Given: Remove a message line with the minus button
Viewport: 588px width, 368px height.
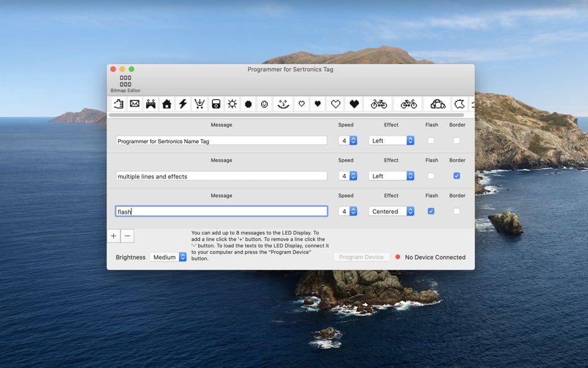Looking at the screenshot, I should (x=127, y=236).
